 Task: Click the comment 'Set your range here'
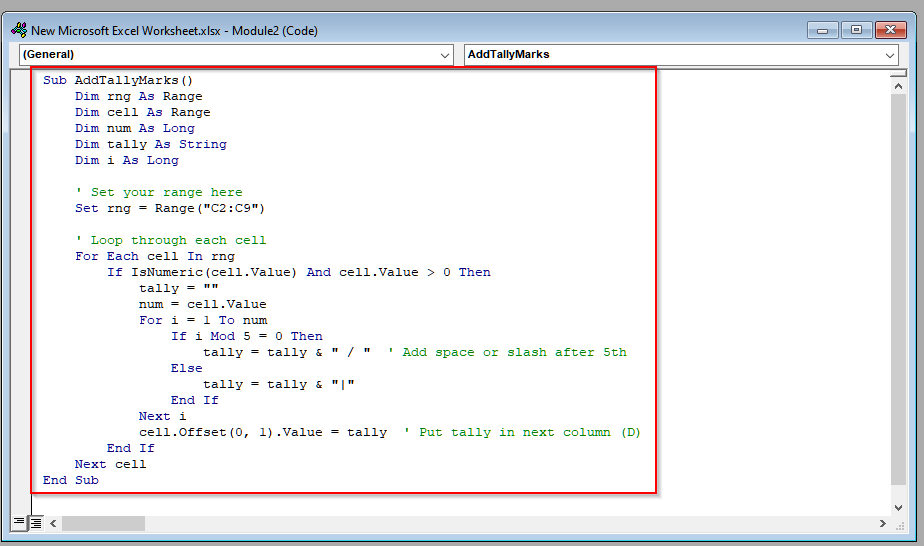tap(159, 192)
